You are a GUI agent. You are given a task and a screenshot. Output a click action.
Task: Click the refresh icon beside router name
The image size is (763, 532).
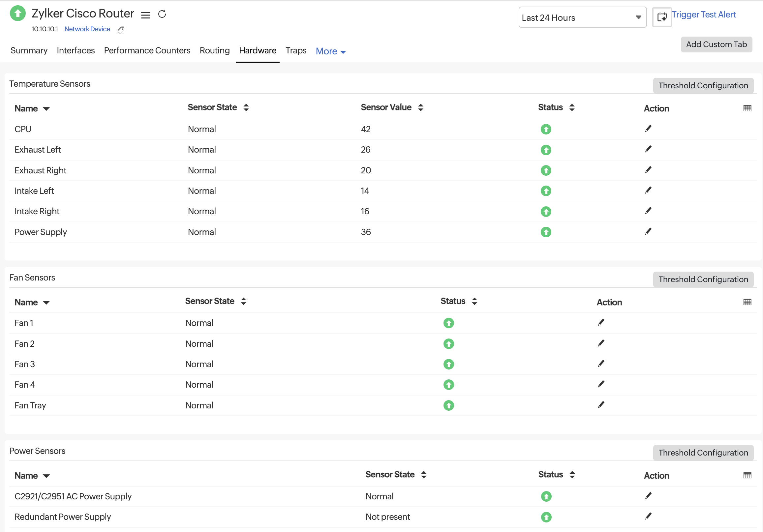tap(162, 14)
